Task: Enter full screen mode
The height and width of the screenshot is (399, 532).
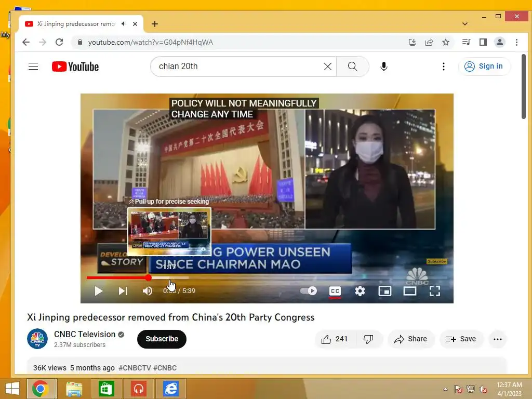Action: 435,291
